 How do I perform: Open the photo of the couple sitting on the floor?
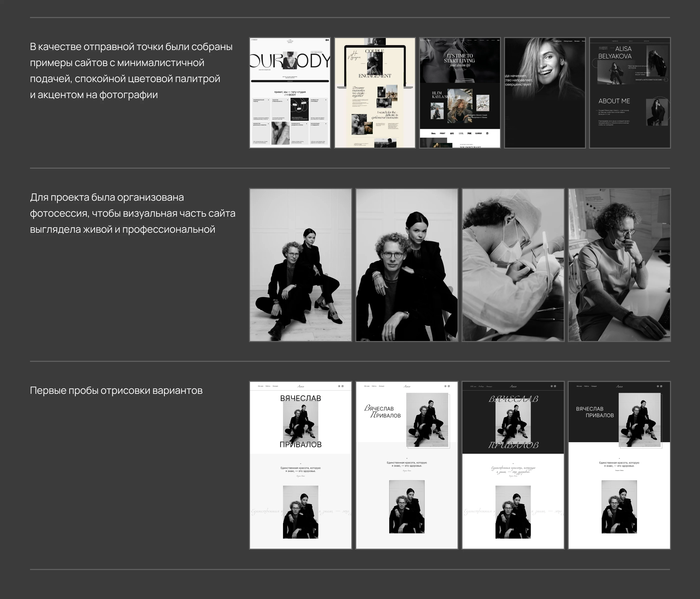tap(301, 265)
